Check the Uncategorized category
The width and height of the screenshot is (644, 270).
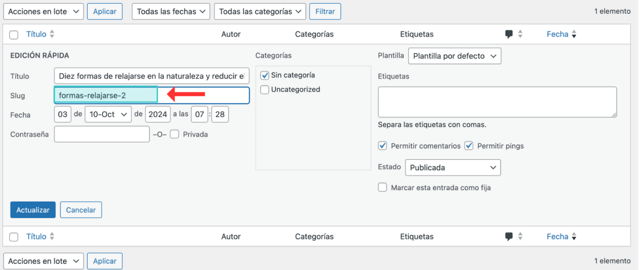point(264,89)
